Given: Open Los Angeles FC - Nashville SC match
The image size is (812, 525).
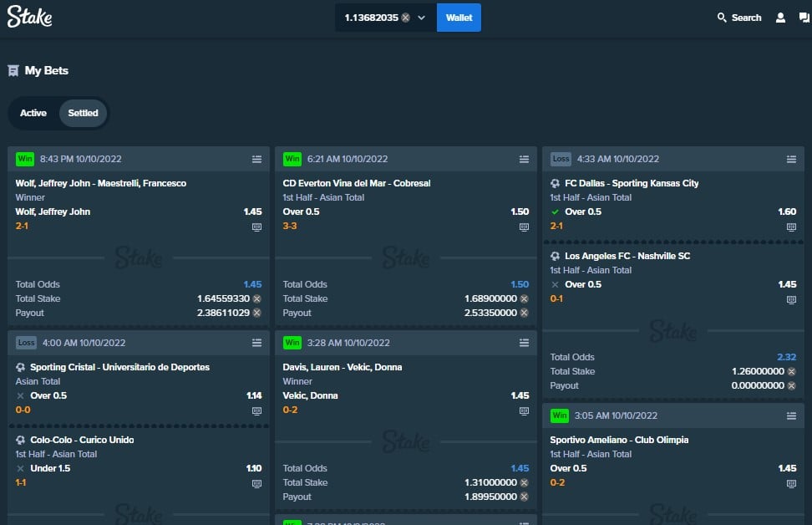Looking at the screenshot, I should [627, 256].
